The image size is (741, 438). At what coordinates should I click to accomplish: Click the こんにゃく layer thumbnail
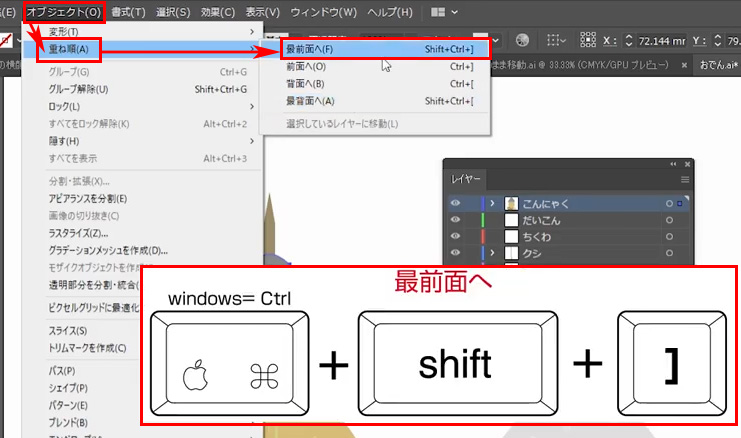coord(511,204)
